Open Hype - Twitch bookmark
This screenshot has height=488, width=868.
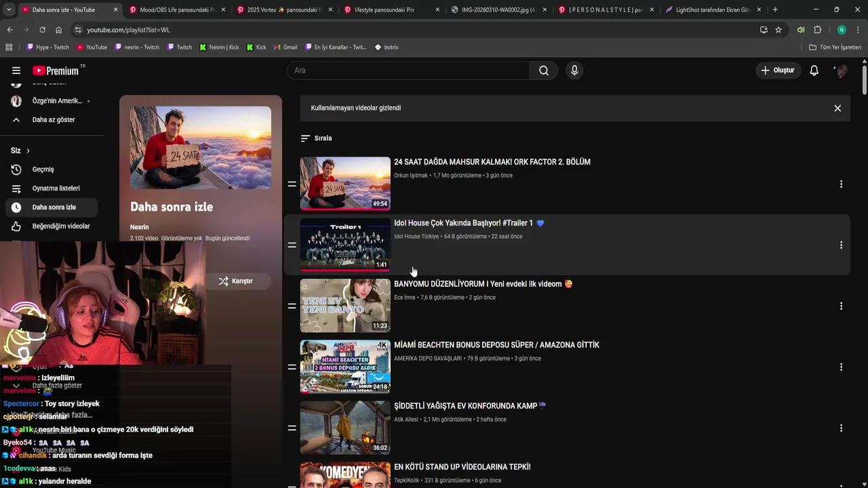(47, 47)
